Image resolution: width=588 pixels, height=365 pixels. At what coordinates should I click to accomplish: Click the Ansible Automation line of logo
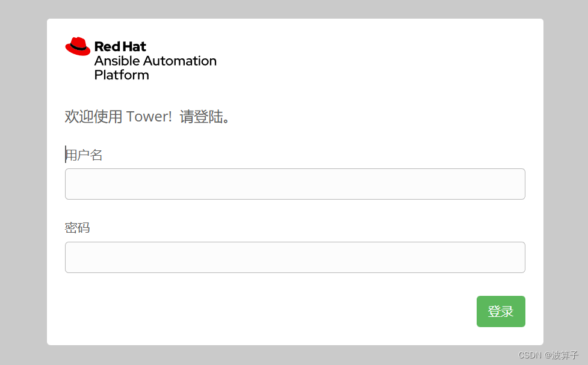click(155, 61)
